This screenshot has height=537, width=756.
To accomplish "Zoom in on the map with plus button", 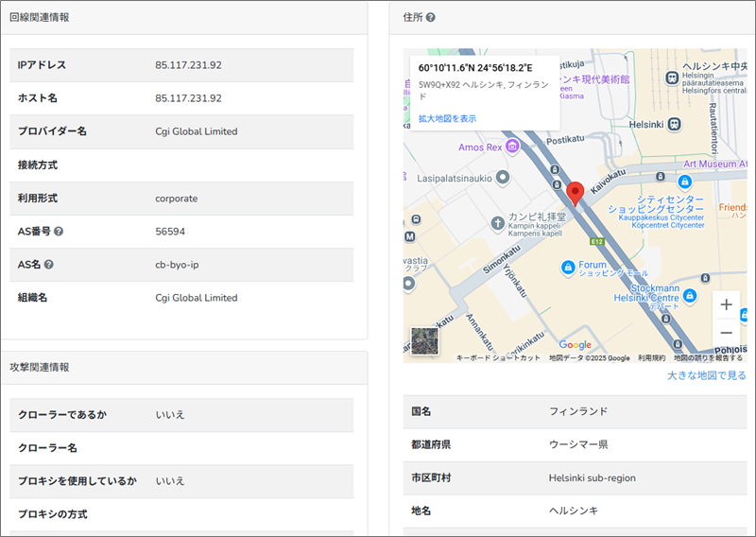I will (x=726, y=304).
